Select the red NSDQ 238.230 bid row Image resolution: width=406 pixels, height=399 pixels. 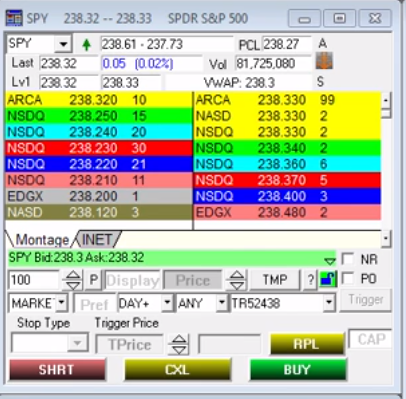pyautogui.click(x=99, y=148)
